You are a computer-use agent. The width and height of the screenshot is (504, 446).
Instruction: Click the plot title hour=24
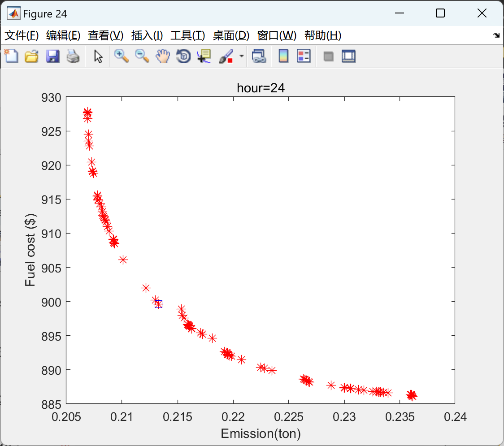coord(261,88)
